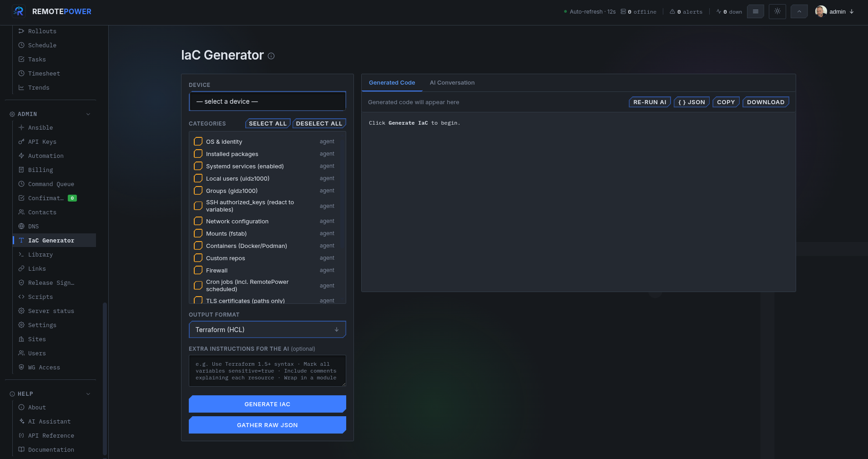
Task: Click Select All categories button
Action: [x=268, y=123]
